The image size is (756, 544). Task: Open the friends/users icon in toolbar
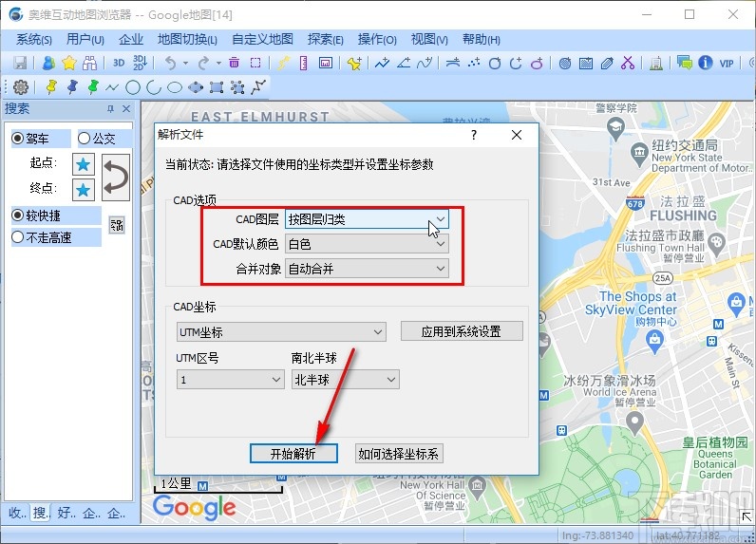coord(48,63)
